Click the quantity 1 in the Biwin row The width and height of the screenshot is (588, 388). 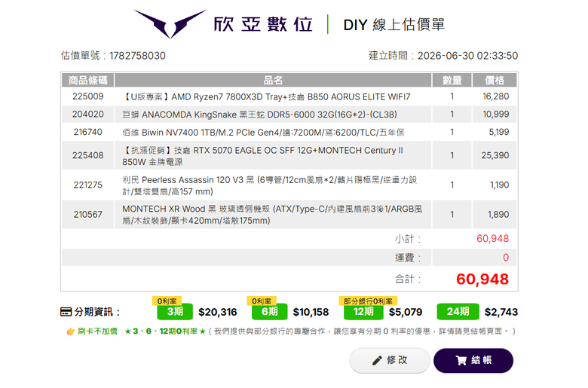click(452, 132)
